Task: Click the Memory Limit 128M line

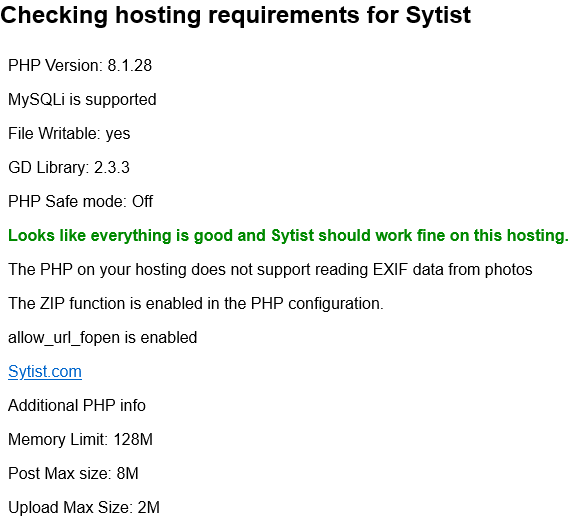Action: pyautogui.click(x=80, y=440)
